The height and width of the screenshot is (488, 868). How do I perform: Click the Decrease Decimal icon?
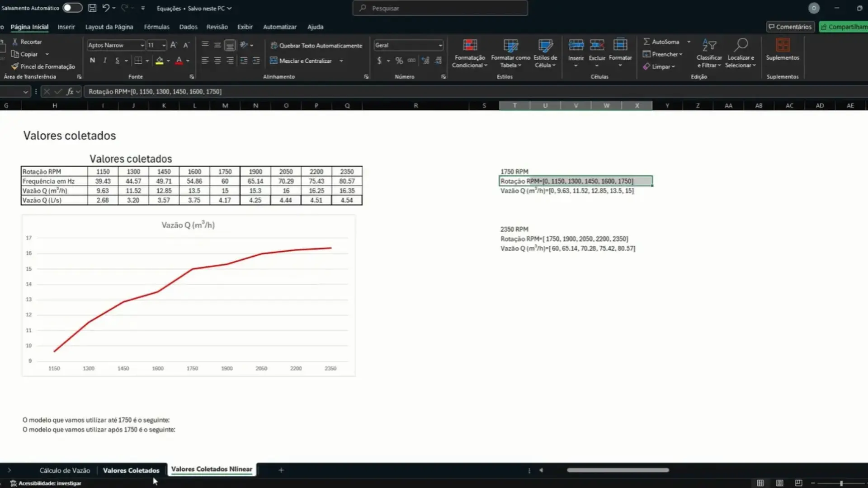(438, 61)
